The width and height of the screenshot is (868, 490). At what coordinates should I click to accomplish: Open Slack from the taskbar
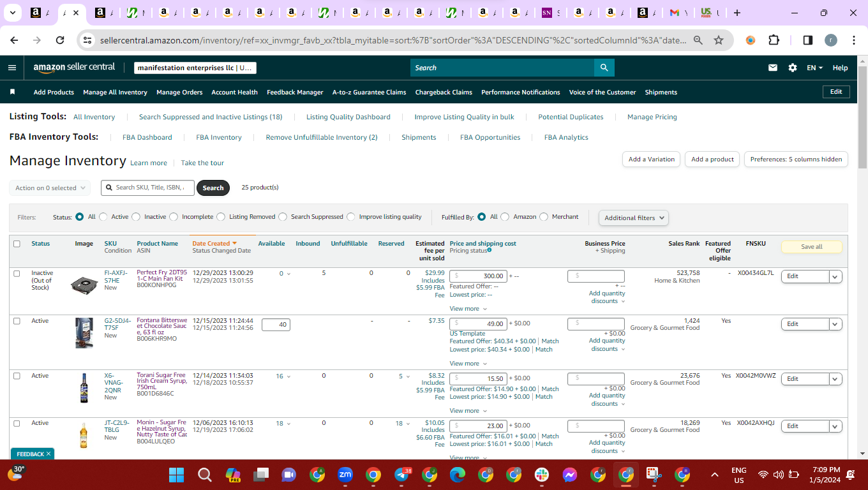tap(542, 475)
